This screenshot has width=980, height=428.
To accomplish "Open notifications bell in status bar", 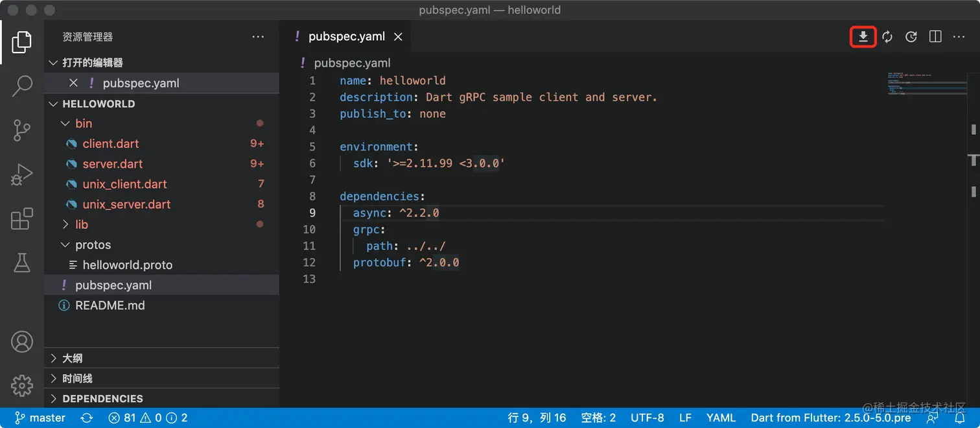I will coord(960,418).
